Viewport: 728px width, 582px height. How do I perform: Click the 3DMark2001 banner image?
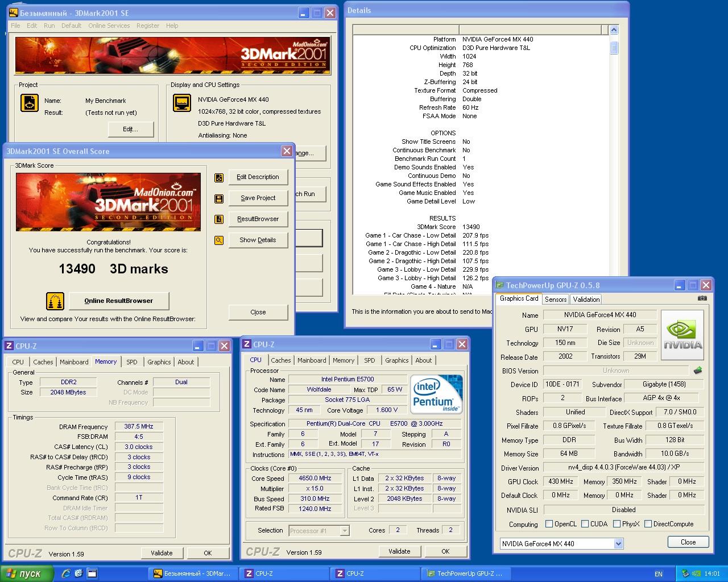[172, 55]
